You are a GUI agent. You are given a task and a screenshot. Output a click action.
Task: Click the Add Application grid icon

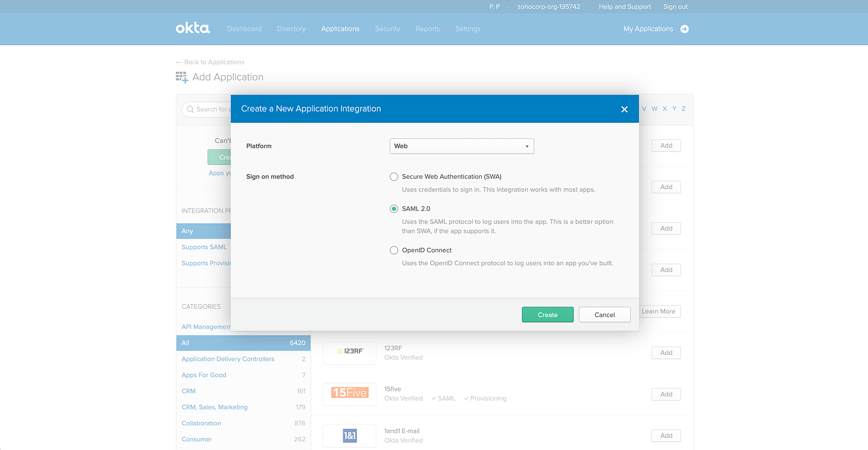182,77
